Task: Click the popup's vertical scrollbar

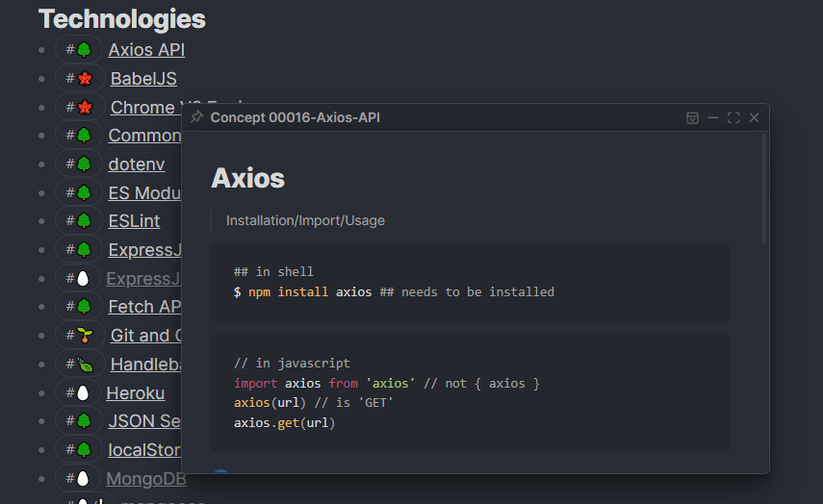Action: tap(763, 189)
